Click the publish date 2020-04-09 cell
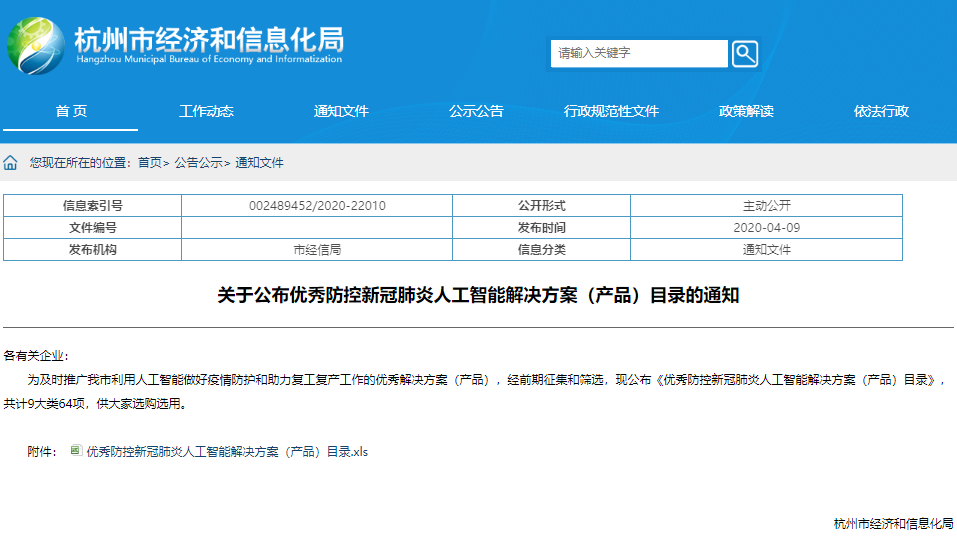 pos(766,227)
